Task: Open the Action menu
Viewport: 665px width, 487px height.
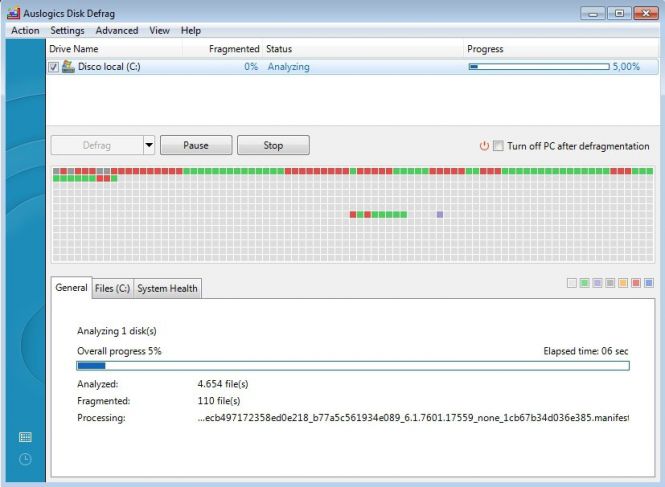Action: (x=25, y=31)
